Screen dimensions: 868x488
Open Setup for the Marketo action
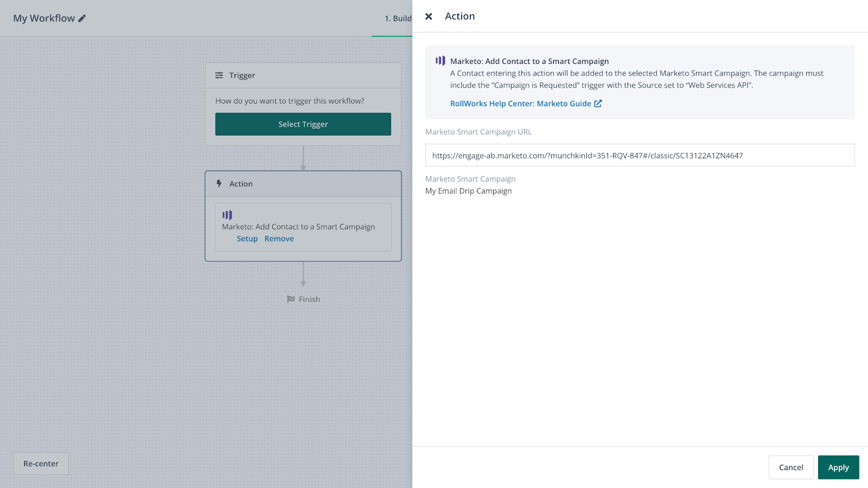click(247, 239)
